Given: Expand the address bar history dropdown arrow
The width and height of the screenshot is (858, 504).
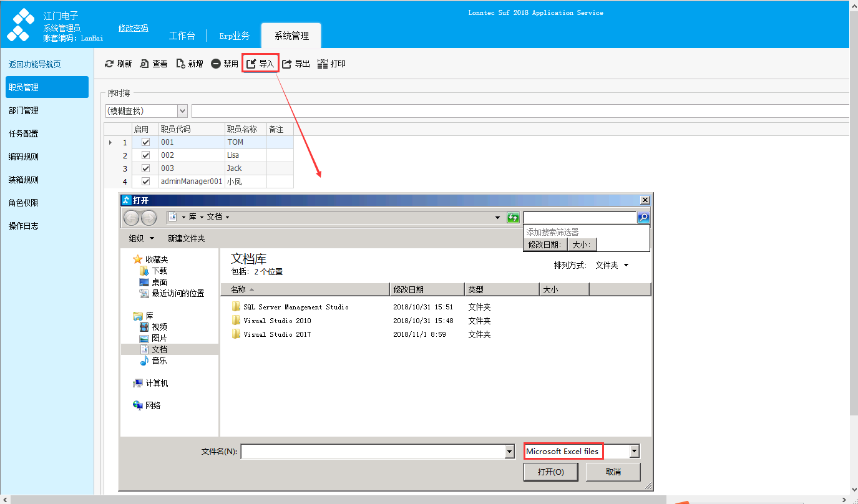Looking at the screenshot, I should pos(497,218).
